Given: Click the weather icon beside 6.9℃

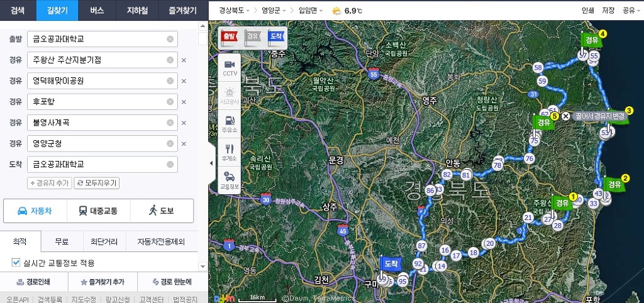Looking at the screenshot, I should [337, 11].
